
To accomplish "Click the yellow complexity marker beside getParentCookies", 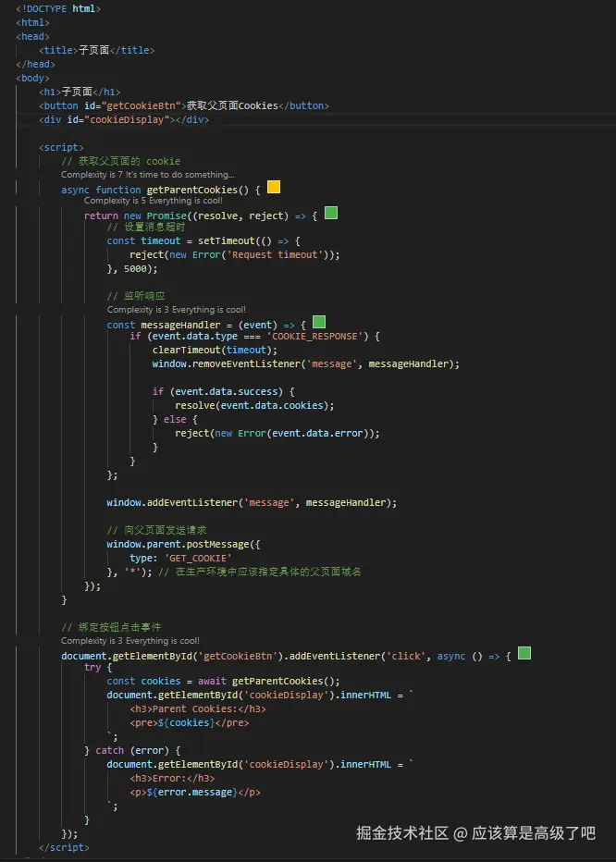I will point(274,188).
